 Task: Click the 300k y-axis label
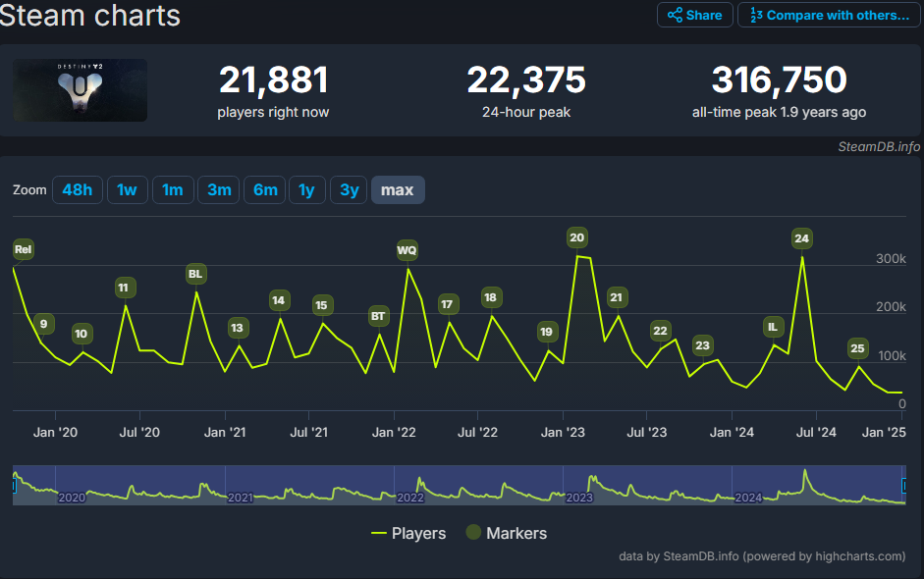coord(891,258)
